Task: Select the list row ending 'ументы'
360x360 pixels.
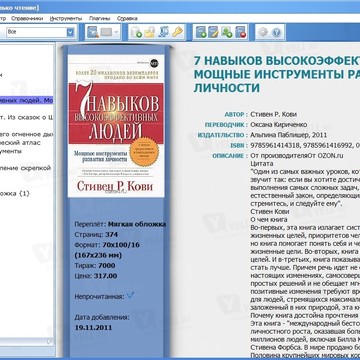Action: tap(11, 151)
